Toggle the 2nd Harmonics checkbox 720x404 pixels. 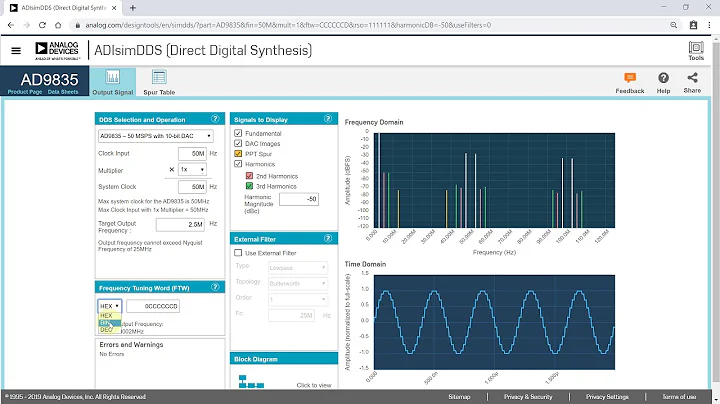point(249,176)
